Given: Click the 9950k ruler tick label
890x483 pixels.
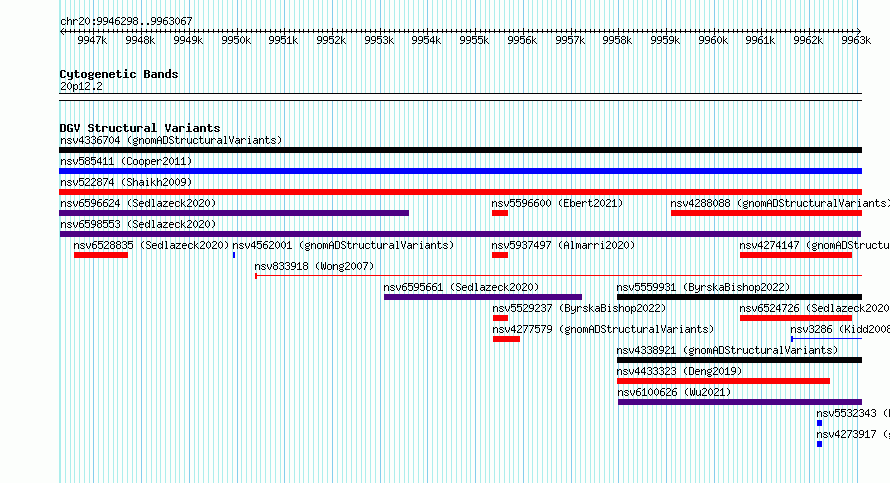Looking at the screenshot, I should (236, 40).
